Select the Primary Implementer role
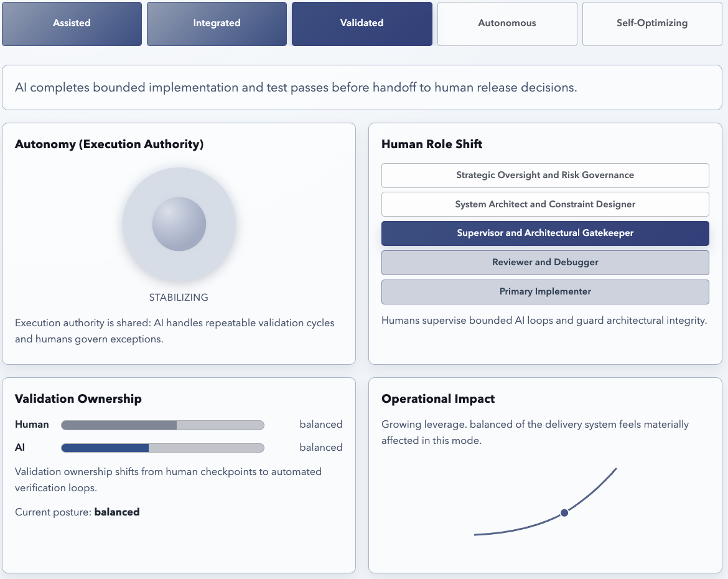 tap(545, 291)
